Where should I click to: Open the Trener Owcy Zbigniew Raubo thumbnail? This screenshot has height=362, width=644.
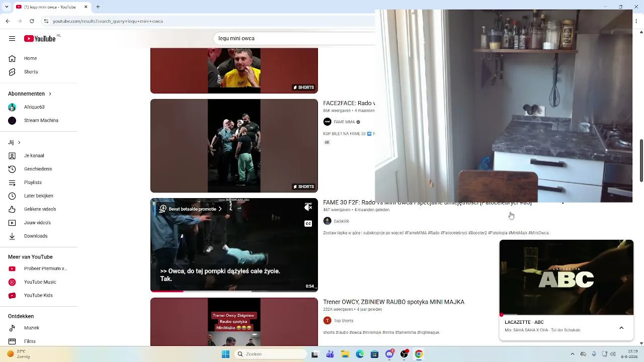[x=234, y=322]
